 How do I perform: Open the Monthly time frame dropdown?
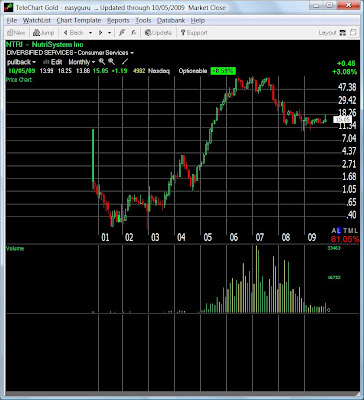[82, 62]
